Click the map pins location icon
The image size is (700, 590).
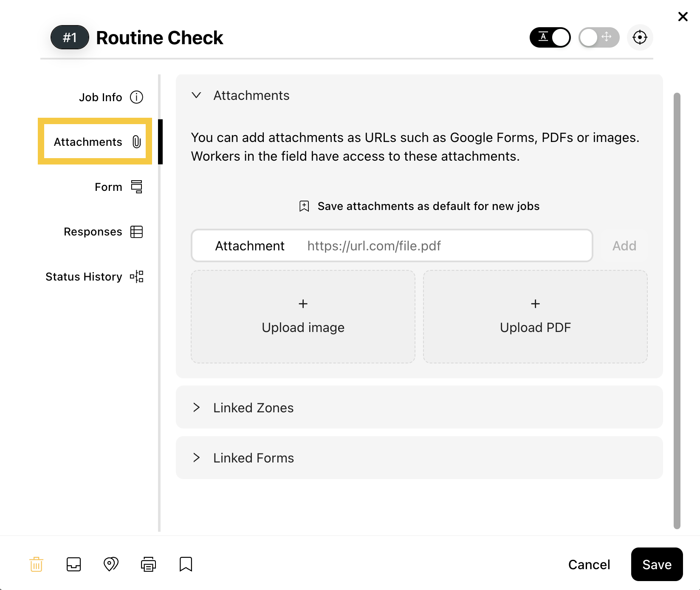(x=111, y=564)
